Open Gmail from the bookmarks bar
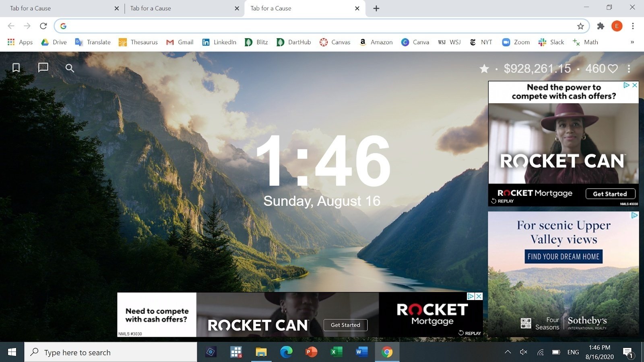The height and width of the screenshot is (362, 644). pos(180,42)
